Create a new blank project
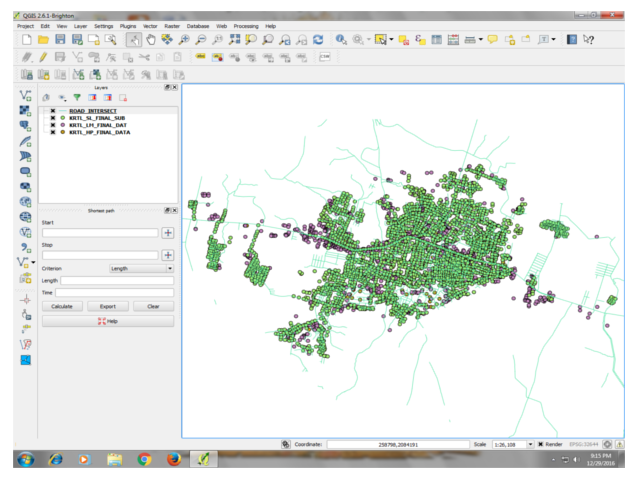The width and height of the screenshot is (640, 480). pyautogui.click(x=27, y=40)
